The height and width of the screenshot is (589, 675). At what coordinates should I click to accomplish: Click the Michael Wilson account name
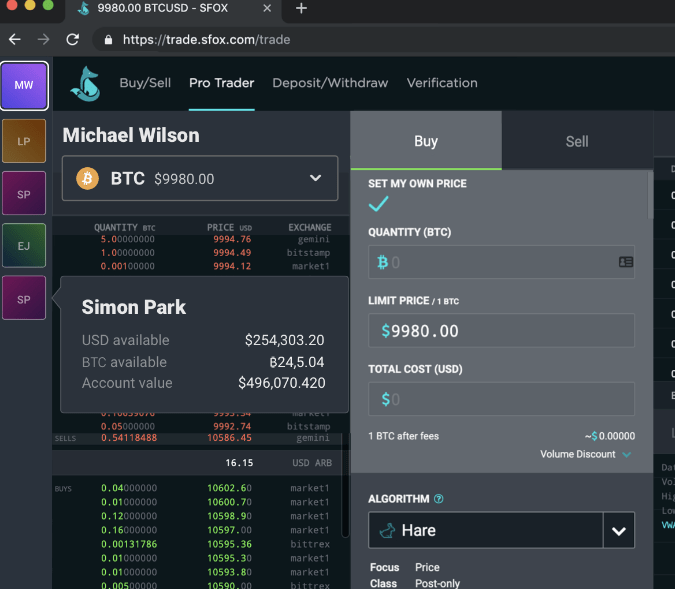pyautogui.click(x=131, y=135)
